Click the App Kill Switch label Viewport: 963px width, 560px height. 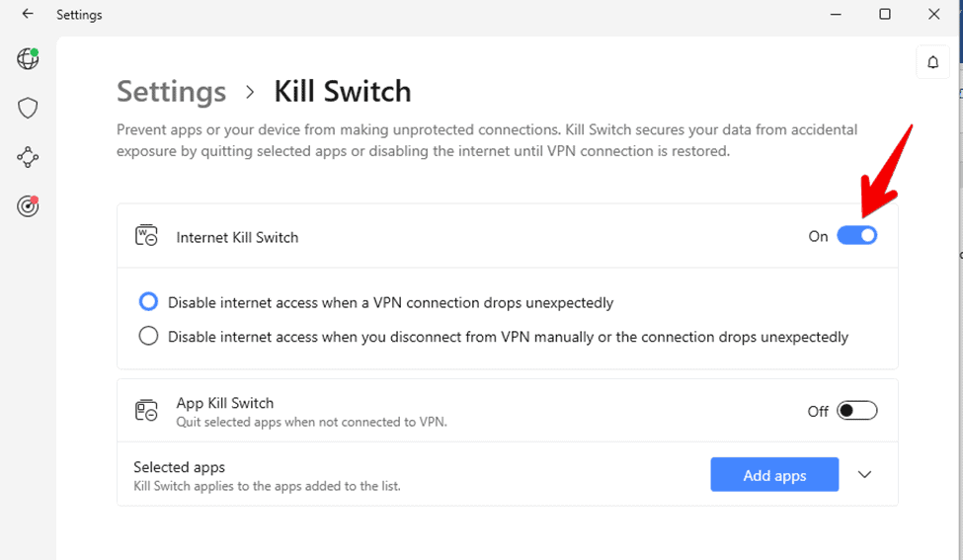224,403
